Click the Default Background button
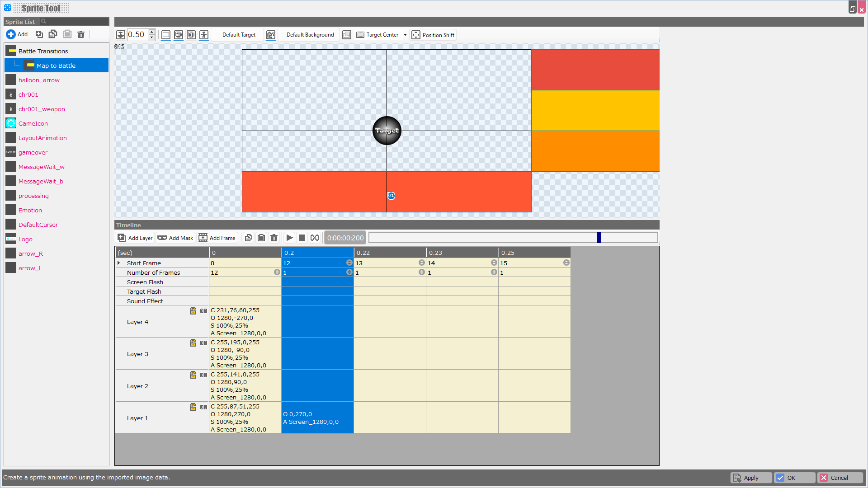Screen dimensions: 868x488 tap(310, 35)
